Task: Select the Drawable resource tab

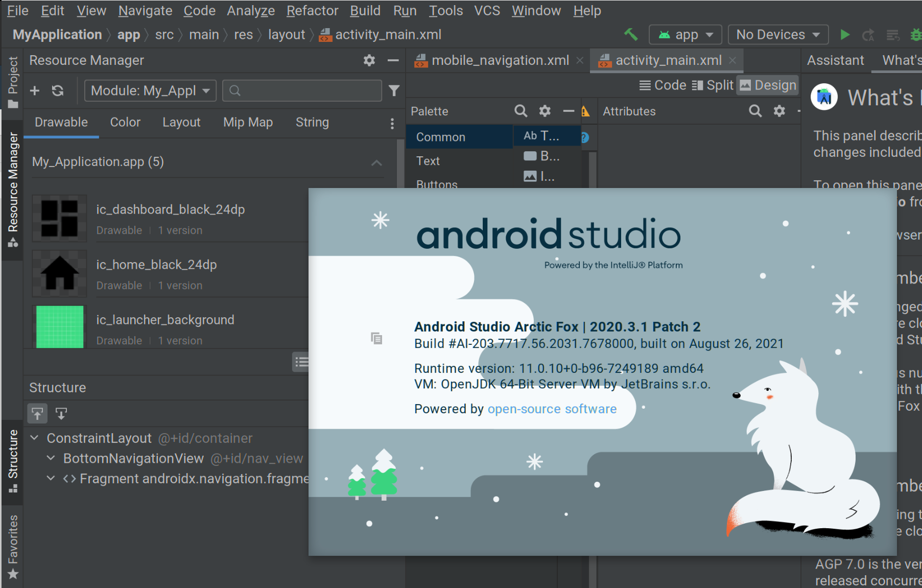Action: tap(61, 123)
